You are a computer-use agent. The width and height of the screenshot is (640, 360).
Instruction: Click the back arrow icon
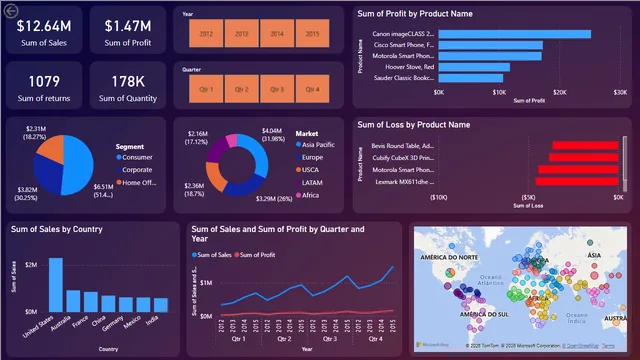[11, 11]
